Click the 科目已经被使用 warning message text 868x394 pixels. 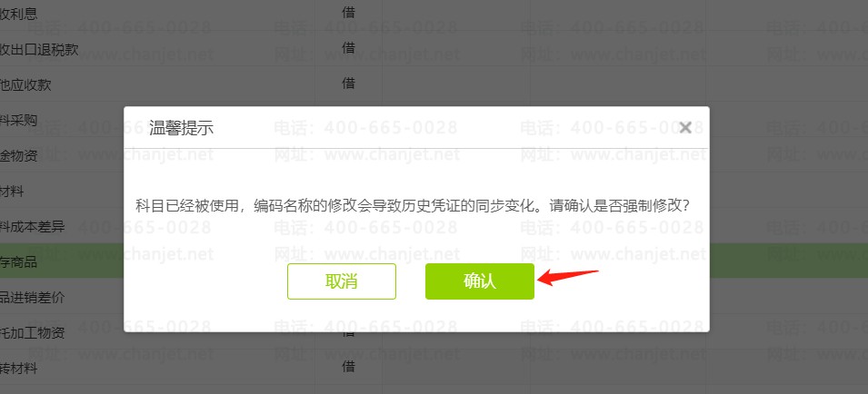[414, 206]
